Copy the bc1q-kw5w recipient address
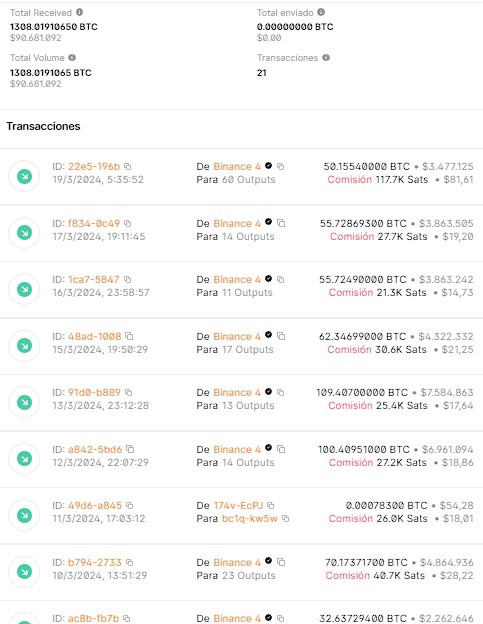 (285, 519)
